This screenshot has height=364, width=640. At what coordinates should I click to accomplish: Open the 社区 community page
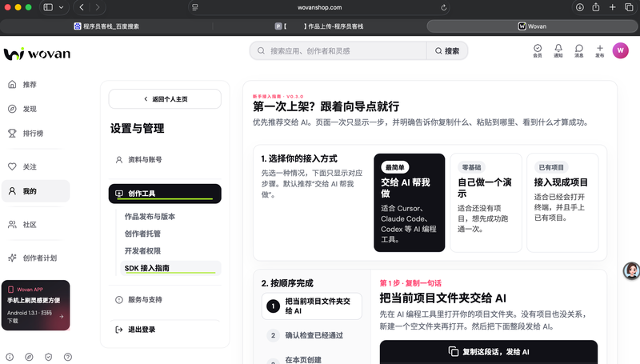coord(35,225)
